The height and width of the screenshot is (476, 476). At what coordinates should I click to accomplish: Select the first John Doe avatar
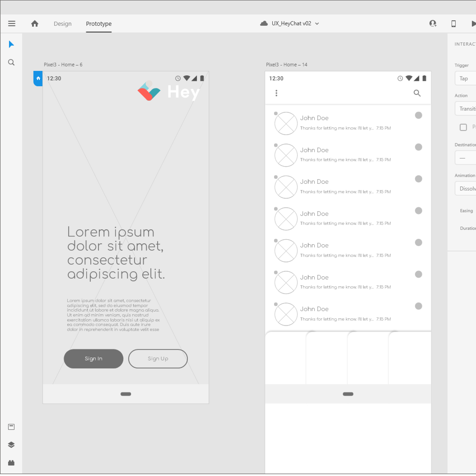(x=286, y=123)
